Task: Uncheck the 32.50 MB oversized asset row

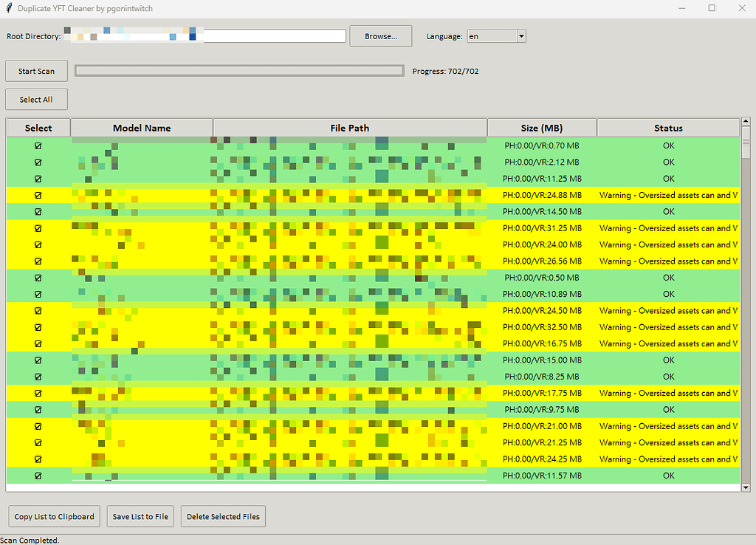Action: pyautogui.click(x=38, y=327)
